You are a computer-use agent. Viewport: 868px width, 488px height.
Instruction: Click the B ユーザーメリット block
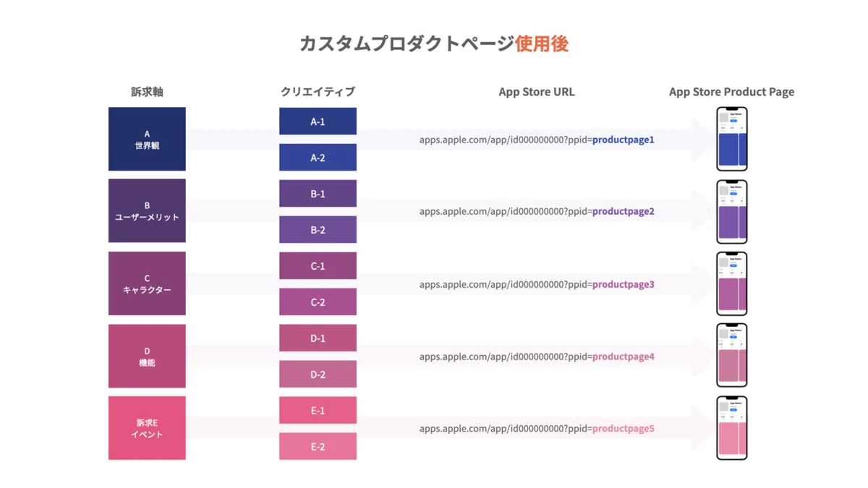tap(147, 210)
